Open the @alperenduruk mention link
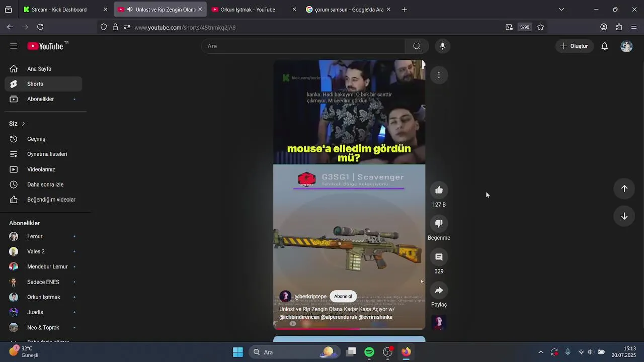Image resolution: width=644 pixels, height=362 pixels. pyautogui.click(x=339, y=317)
